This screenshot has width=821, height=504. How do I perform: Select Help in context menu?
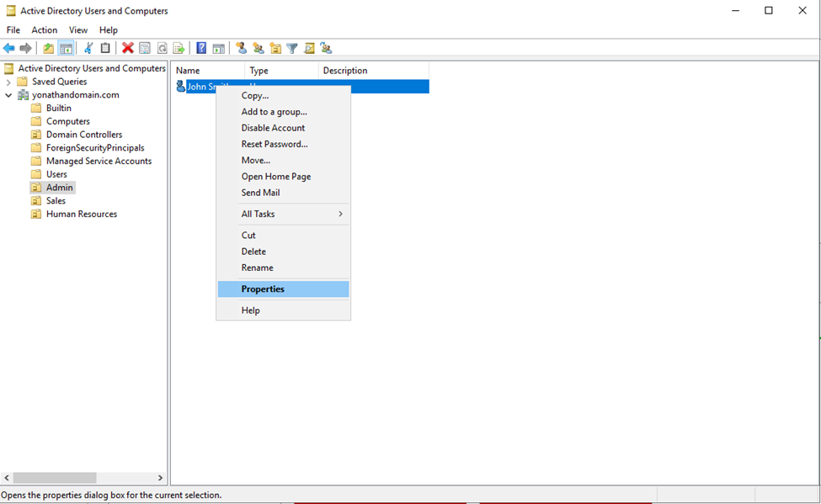pyautogui.click(x=283, y=310)
